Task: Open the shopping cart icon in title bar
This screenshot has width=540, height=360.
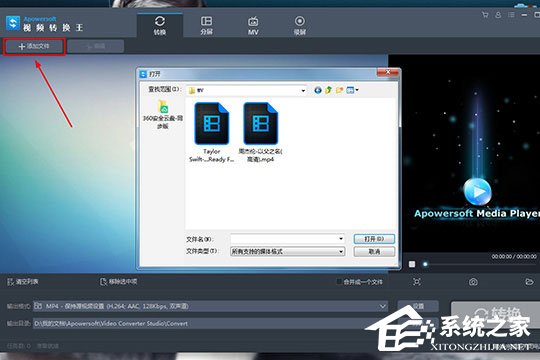Action: pyautogui.click(x=485, y=15)
